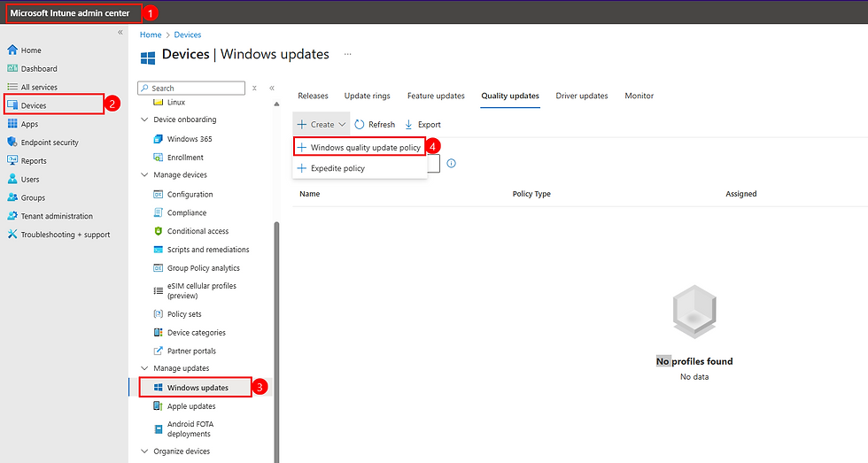Click the Compliance icon
This screenshot has height=463, width=868.
click(x=159, y=212)
